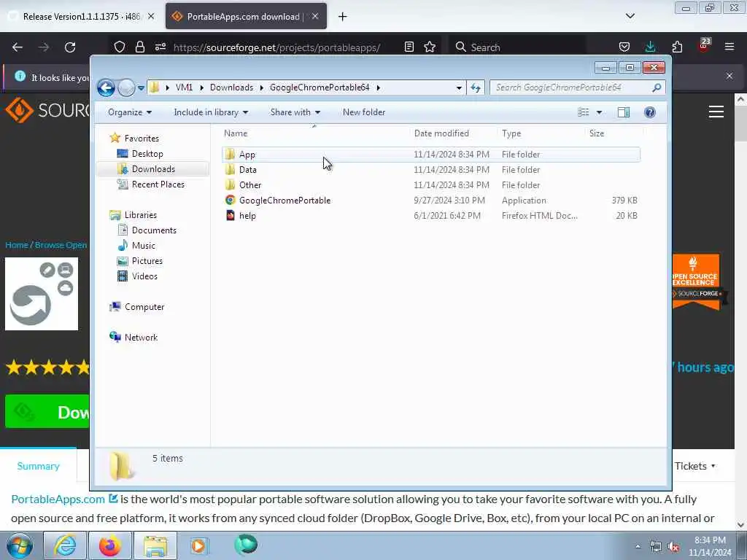Open the Organize menu

[130, 112]
